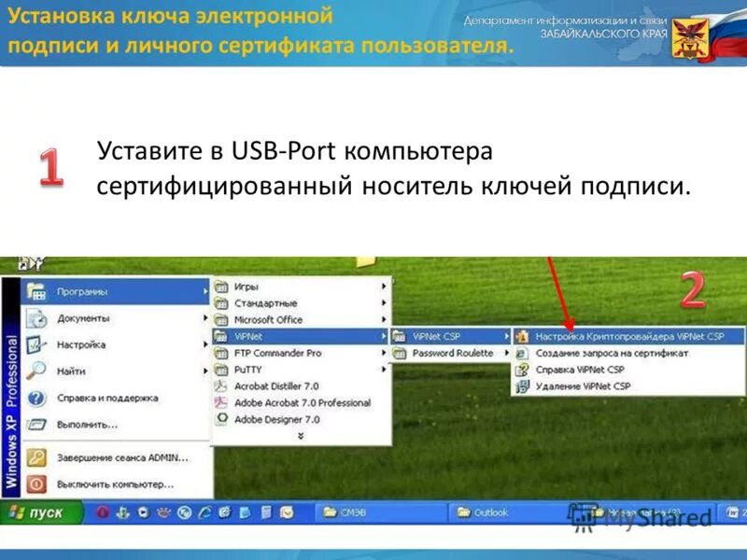
Task: Expand the FTP Commander Pro submenu arrow
Action: (x=384, y=353)
